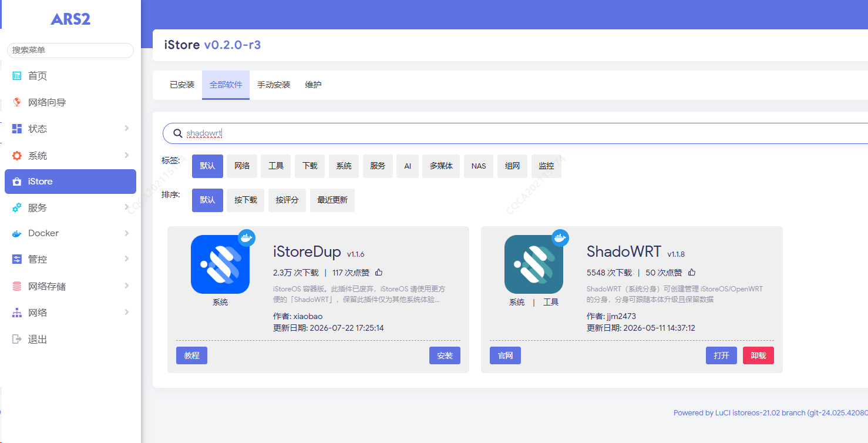Click the 退出 logout menu item
868x443 pixels.
(70, 340)
